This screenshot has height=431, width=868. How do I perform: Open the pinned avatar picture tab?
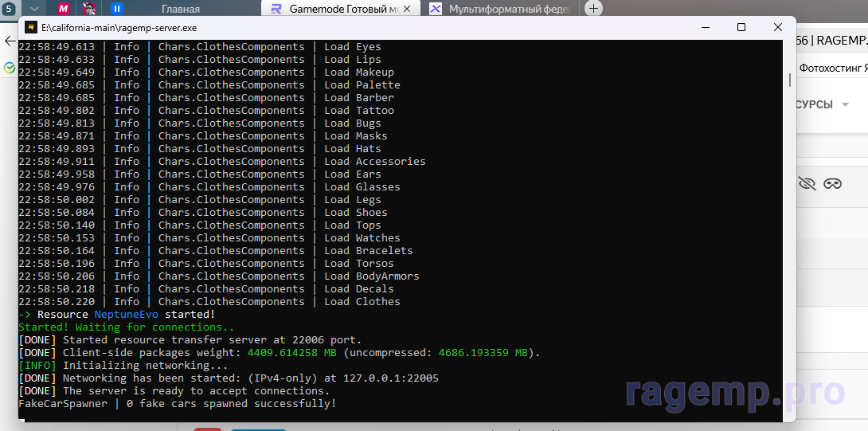click(x=90, y=9)
